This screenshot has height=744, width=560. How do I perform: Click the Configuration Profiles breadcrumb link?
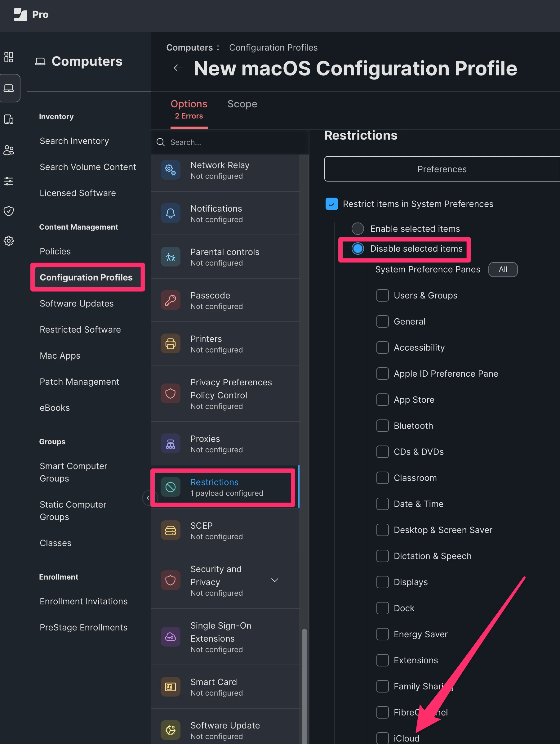tap(273, 48)
